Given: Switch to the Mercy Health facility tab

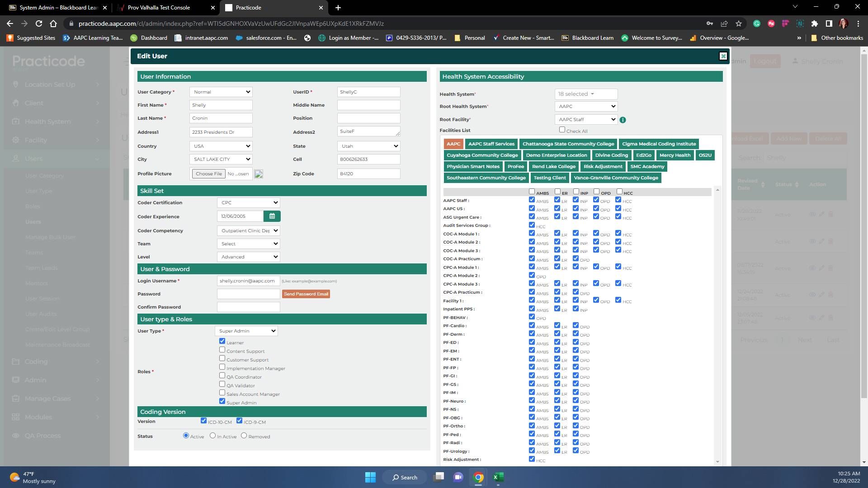Looking at the screenshot, I should 675,155.
